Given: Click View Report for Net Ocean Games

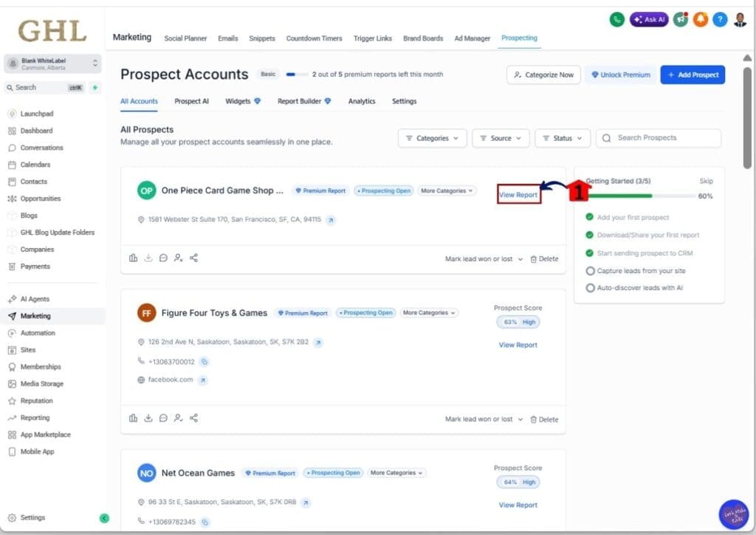Looking at the screenshot, I should (518, 505).
